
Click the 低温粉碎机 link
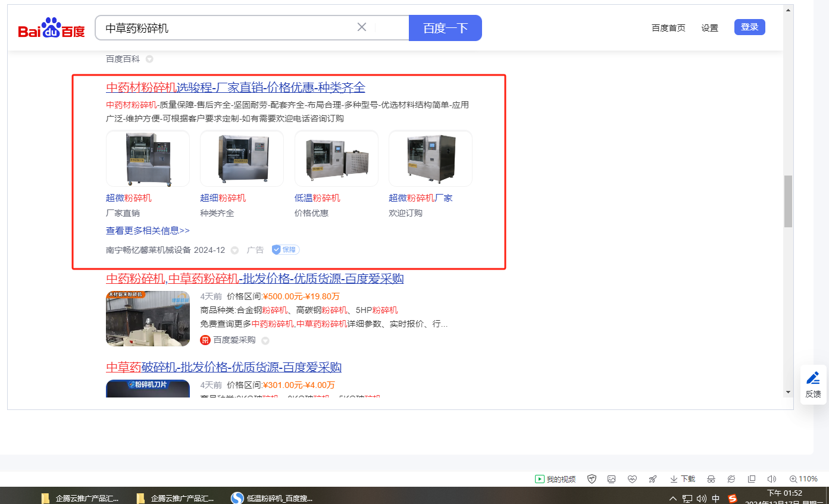click(x=317, y=198)
